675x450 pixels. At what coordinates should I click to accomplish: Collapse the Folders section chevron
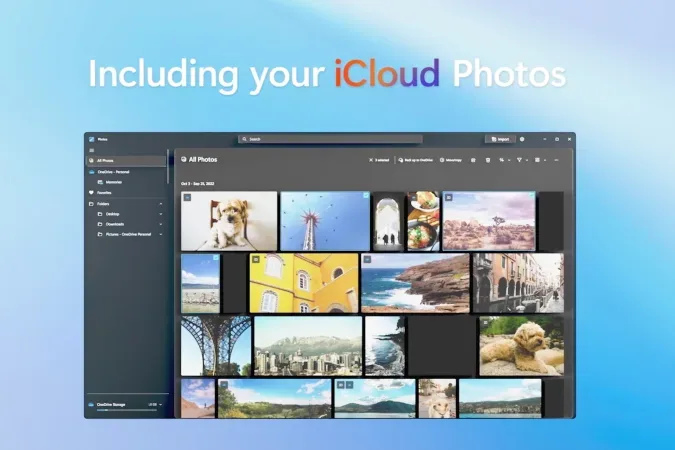click(x=161, y=204)
